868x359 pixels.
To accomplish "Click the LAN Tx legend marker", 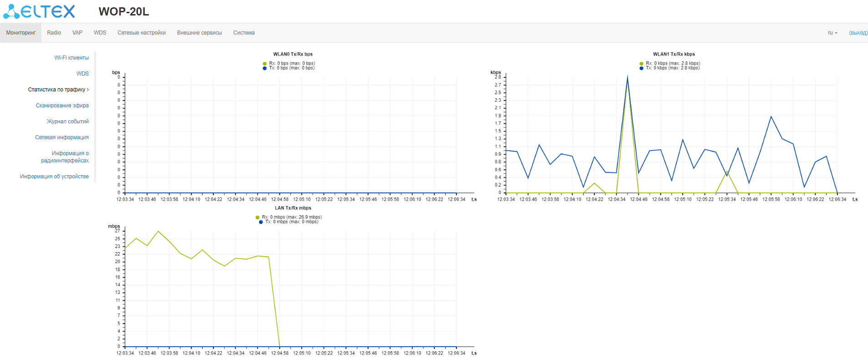I will (x=261, y=222).
